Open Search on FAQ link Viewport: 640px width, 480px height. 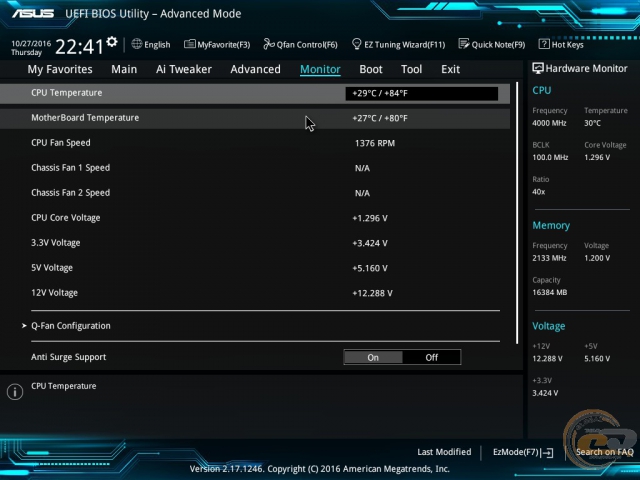(x=604, y=452)
